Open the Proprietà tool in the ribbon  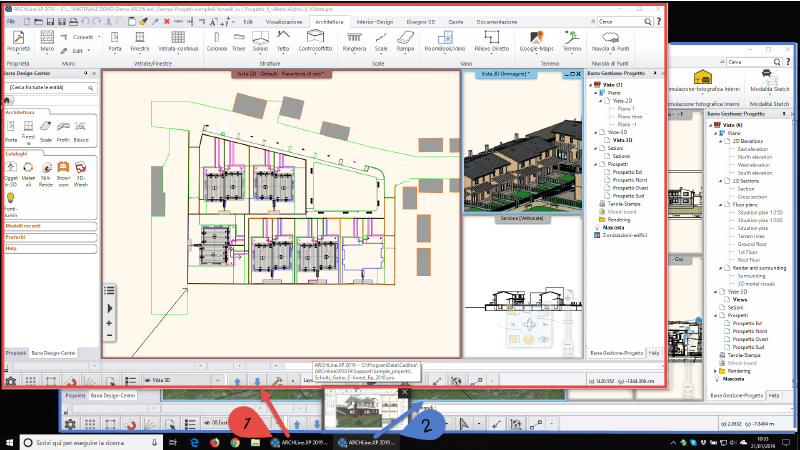click(x=18, y=41)
